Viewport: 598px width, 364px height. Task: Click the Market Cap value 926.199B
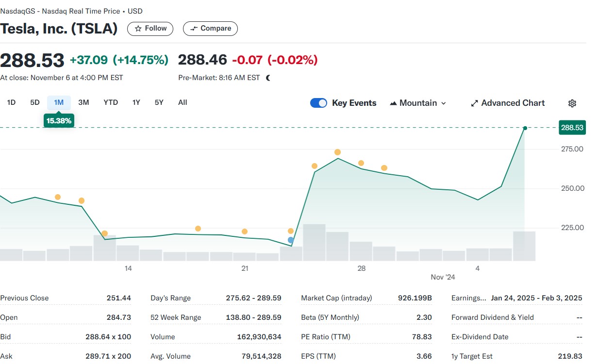415,298
